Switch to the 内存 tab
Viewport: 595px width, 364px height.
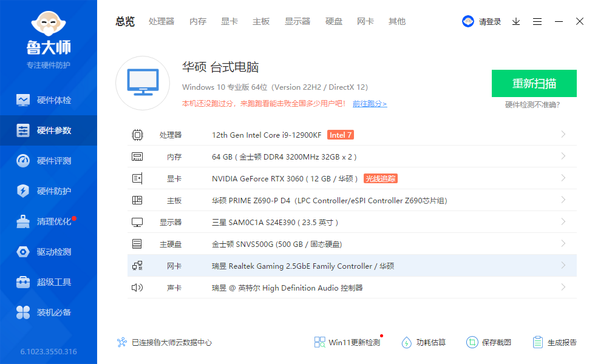(198, 21)
